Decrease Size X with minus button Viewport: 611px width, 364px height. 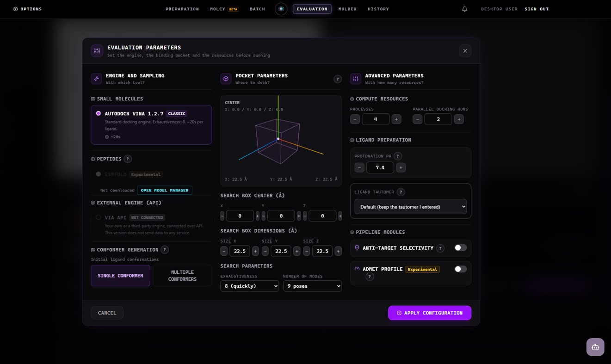[x=224, y=251]
